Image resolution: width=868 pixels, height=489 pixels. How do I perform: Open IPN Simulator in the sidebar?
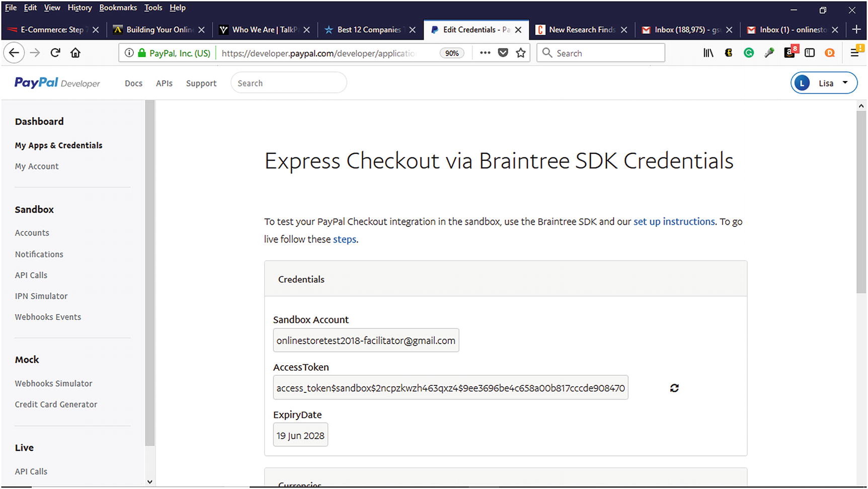point(41,296)
